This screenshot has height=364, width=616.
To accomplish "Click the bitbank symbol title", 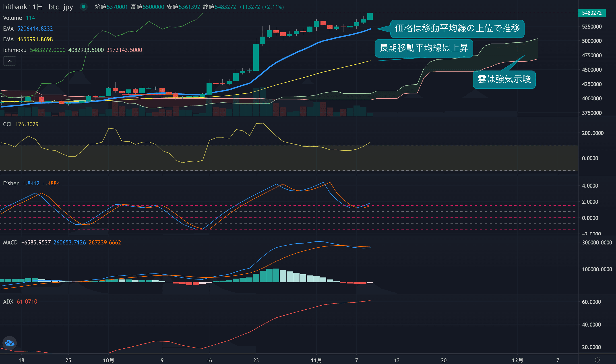I will 15,7.
